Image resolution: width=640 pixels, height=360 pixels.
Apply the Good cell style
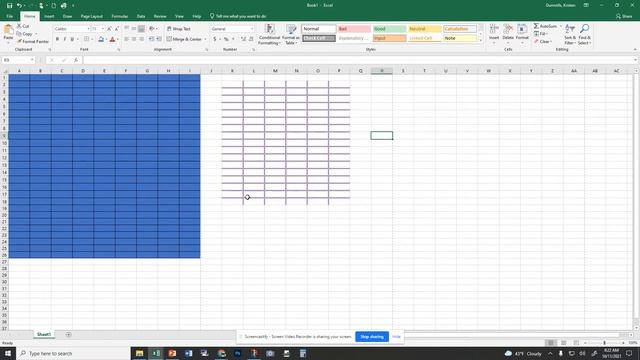[x=389, y=29]
